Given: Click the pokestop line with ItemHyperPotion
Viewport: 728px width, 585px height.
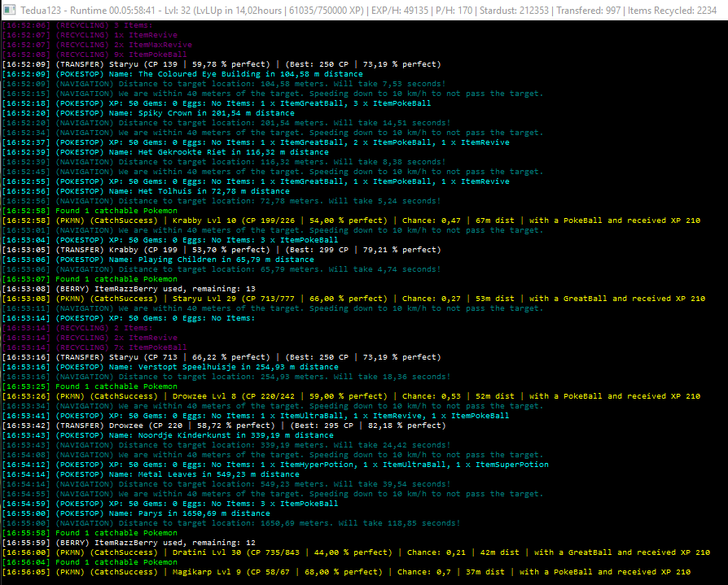Looking at the screenshot, I should pyautogui.click(x=275, y=465).
